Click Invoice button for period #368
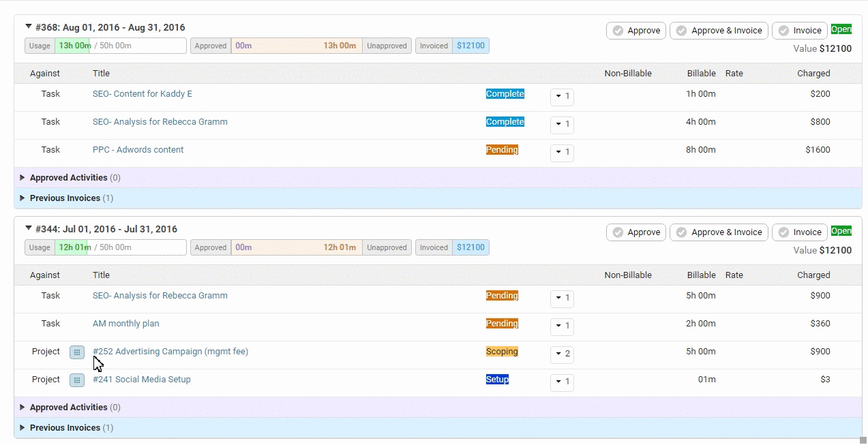The width and height of the screenshot is (868, 445). [799, 31]
